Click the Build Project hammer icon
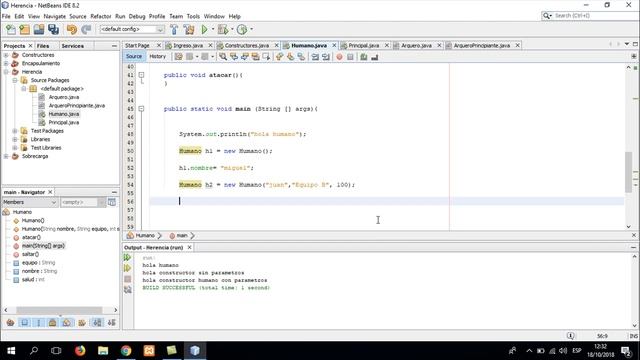The height and width of the screenshot is (360, 640). [x=174, y=29]
